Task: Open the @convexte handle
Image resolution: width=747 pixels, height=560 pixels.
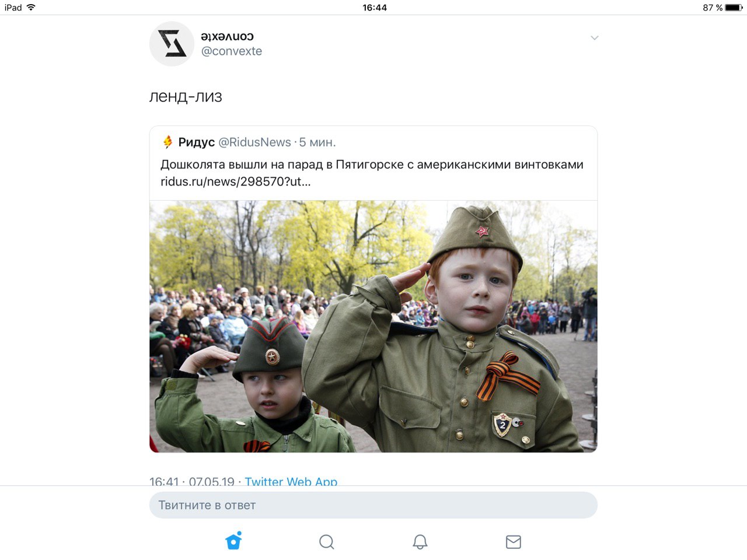Action: [232, 51]
